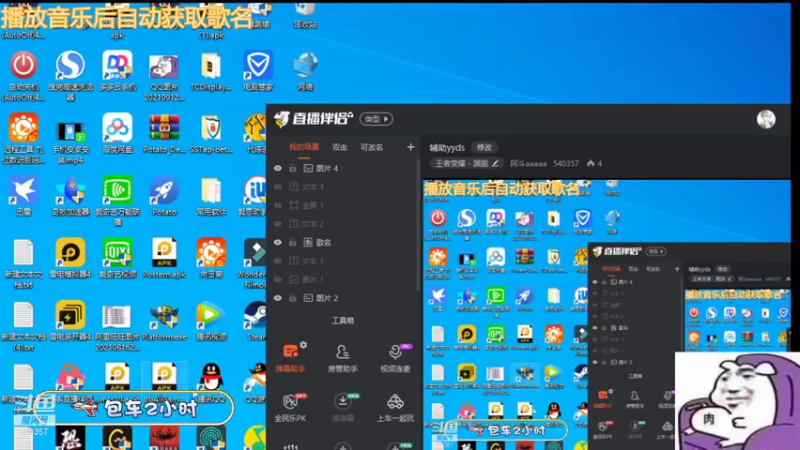Click the scene list scrollbar
Image resolution: width=800 pixels, height=450 pixels.
[418, 224]
